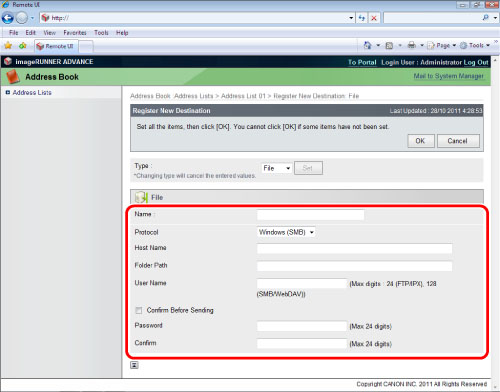Open the Protocol dropdown Windows (SMB)

(286, 232)
